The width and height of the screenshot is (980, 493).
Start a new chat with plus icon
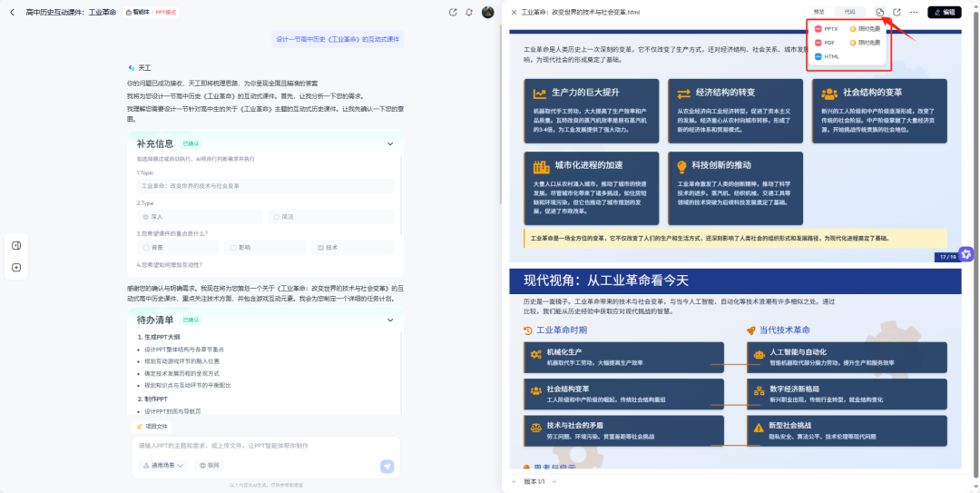16,268
